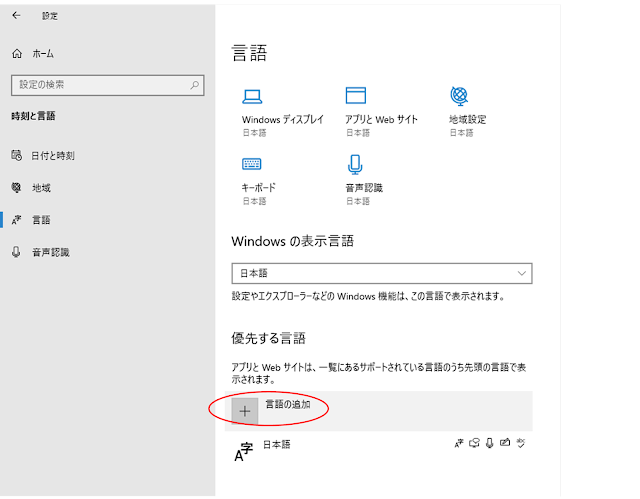The width and height of the screenshot is (640, 499).
Task: Expand the Windows の表示言語 dropdown
Action: [x=382, y=273]
